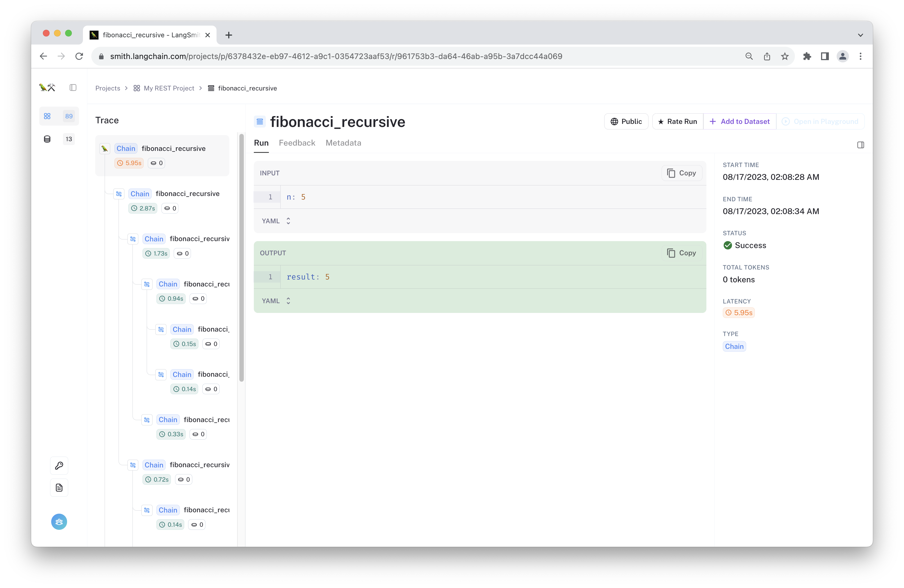Toggle the right details panel icon
This screenshot has height=588, width=904.
coord(861,145)
